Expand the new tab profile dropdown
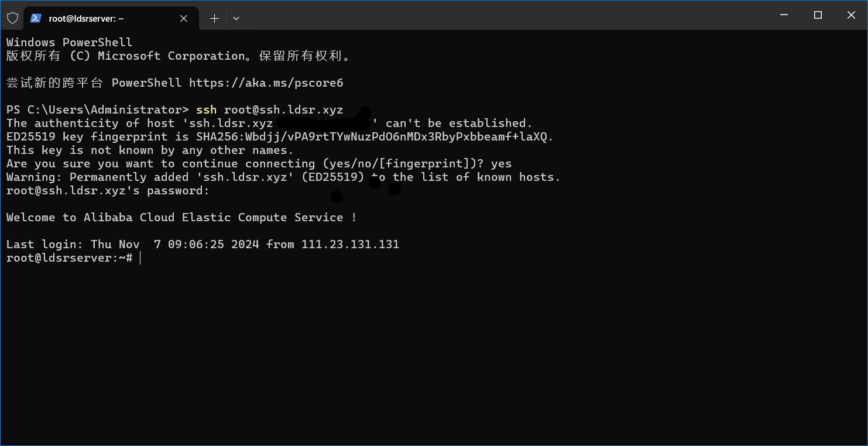Screen dimensions: 868x446 236,18
